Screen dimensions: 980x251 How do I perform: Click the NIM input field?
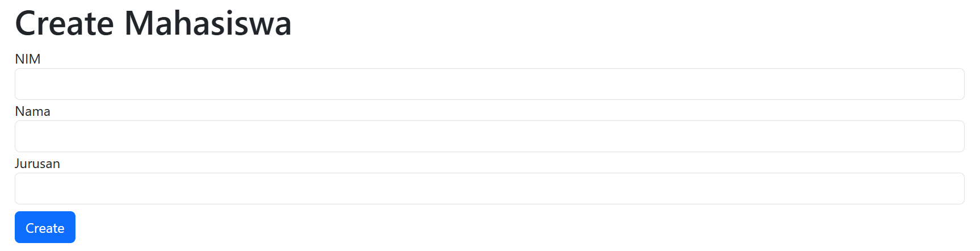tap(489, 84)
